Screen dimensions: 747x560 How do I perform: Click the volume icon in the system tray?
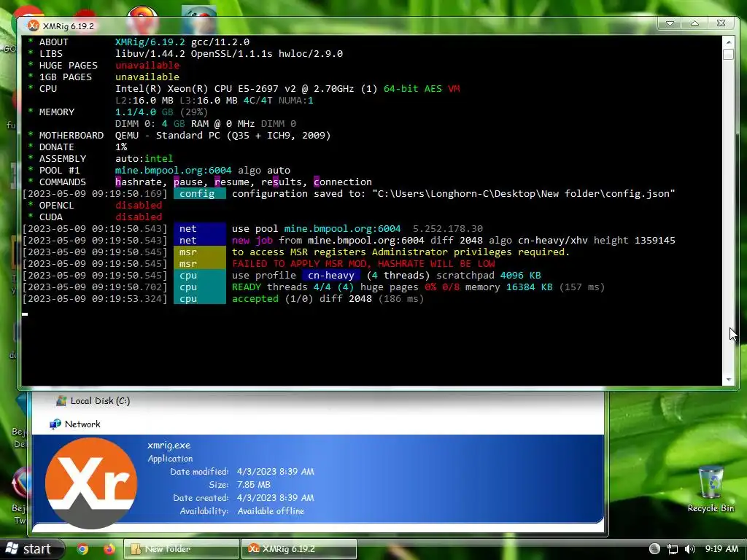pyautogui.click(x=689, y=549)
